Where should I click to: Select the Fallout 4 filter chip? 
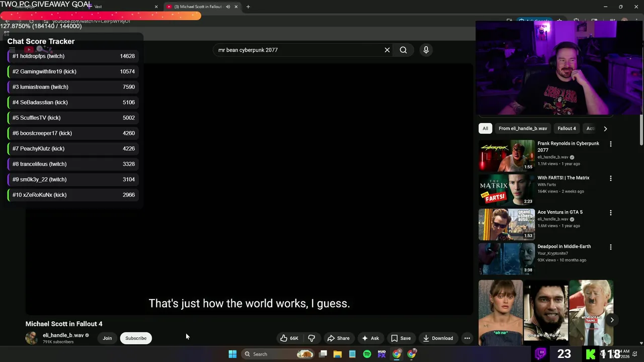click(x=567, y=128)
